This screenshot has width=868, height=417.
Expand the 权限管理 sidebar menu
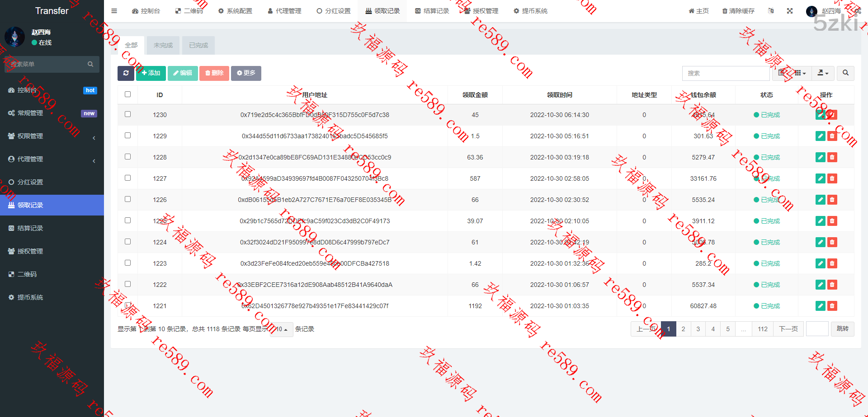(x=52, y=136)
